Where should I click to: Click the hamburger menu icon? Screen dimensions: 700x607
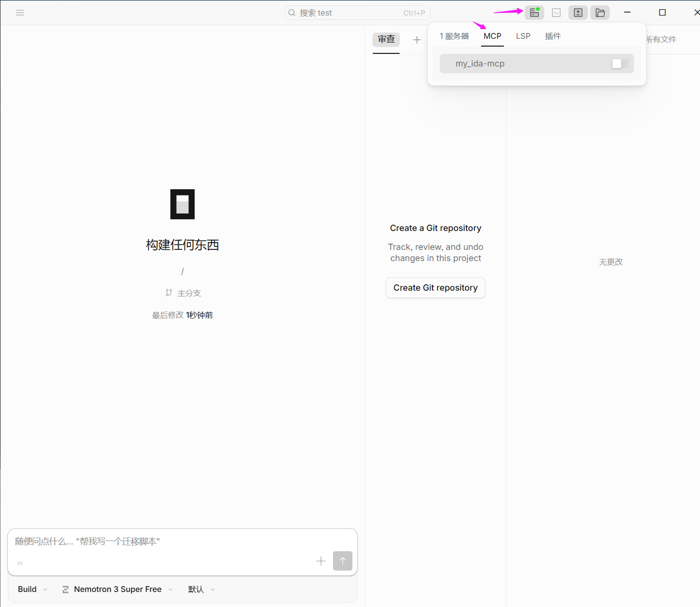pyautogui.click(x=20, y=13)
